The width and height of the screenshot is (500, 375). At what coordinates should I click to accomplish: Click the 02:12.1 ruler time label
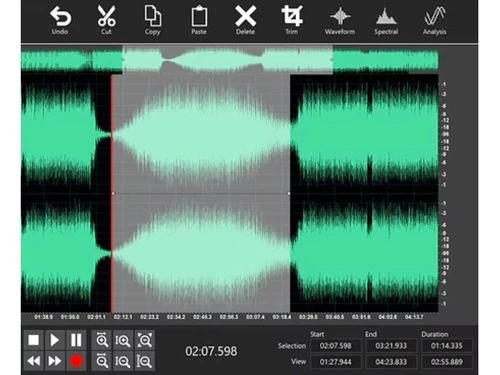coord(123,317)
